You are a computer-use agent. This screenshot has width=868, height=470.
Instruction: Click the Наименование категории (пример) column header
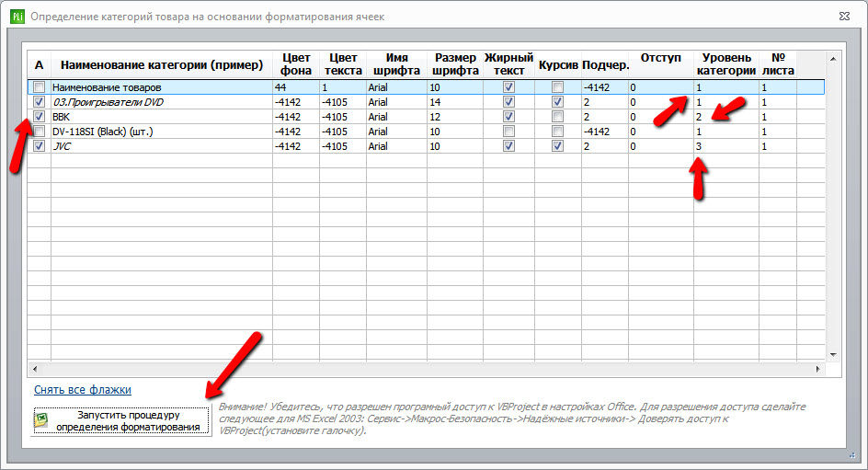[162, 64]
